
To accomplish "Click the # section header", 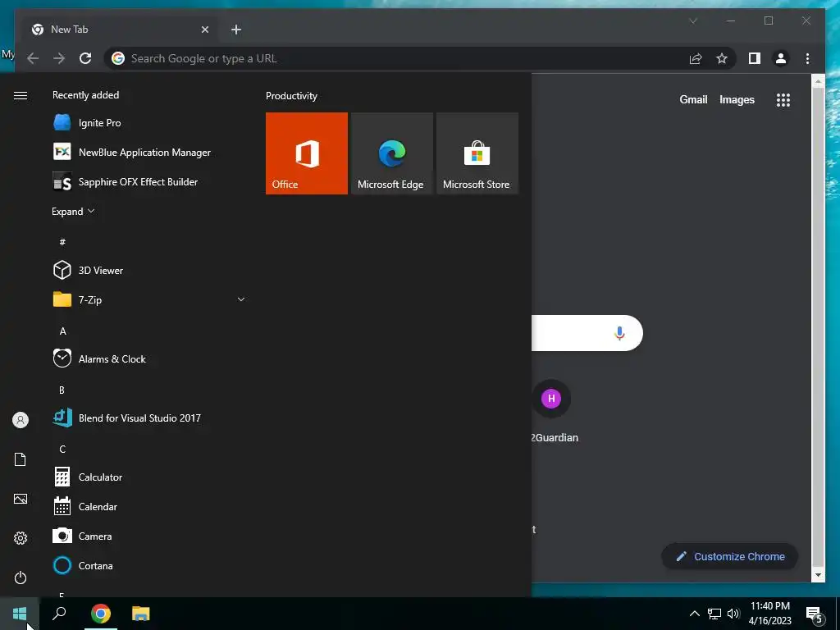I will point(62,242).
